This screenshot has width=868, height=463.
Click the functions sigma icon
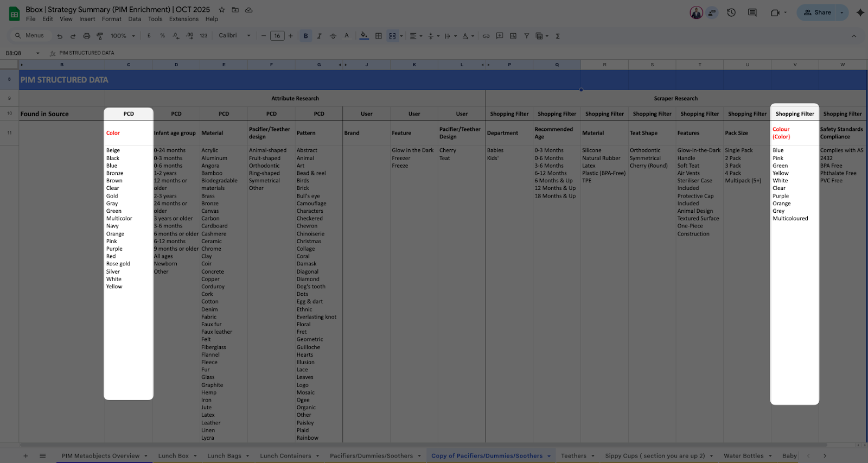pyautogui.click(x=558, y=36)
